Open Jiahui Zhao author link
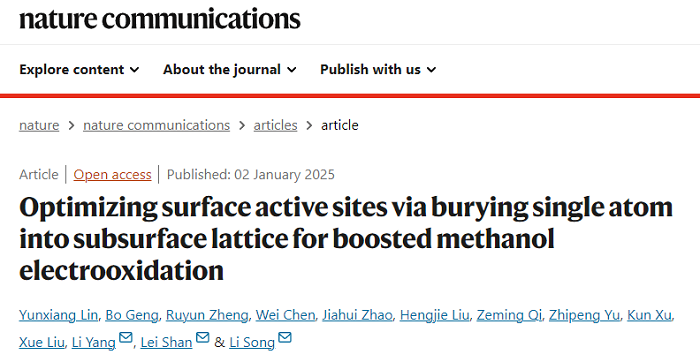The width and height of the screenshot is (700, 362). [357, 315]
